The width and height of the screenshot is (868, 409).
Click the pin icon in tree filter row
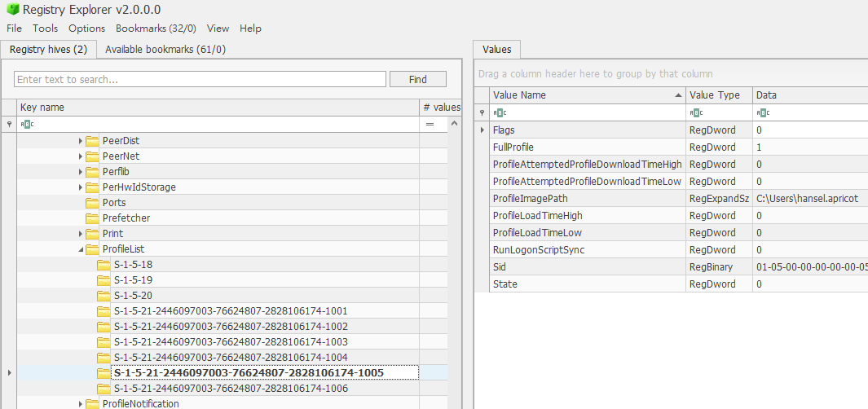point(9,125)
